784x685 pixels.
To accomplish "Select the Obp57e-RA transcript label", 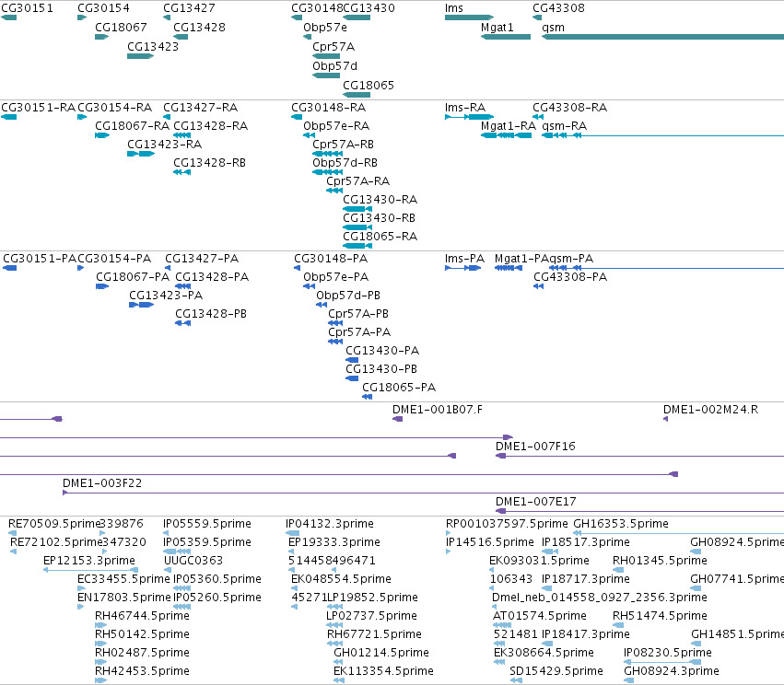I will pyautogui.click(x=336, y=126).
